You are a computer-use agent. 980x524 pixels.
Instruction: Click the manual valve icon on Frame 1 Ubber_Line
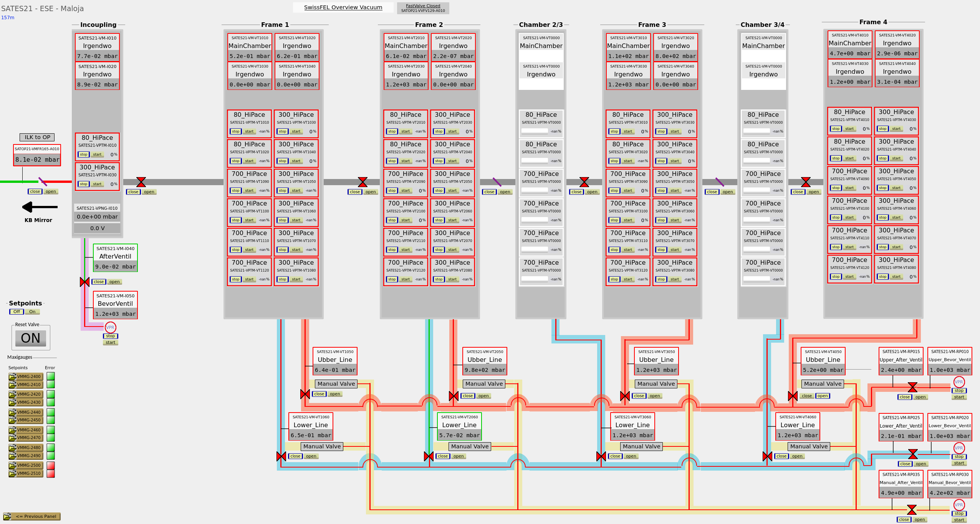[305, 394]
